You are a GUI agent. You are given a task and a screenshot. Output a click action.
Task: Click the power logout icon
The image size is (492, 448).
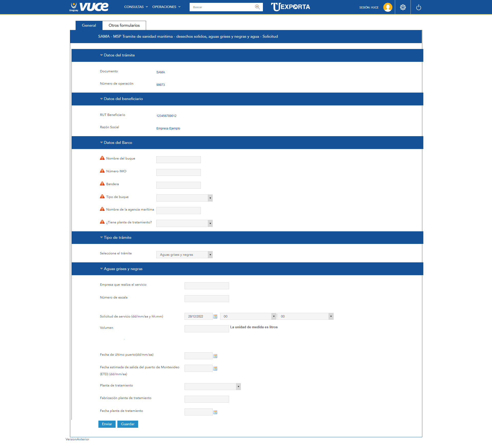click(x=418, y=7)
